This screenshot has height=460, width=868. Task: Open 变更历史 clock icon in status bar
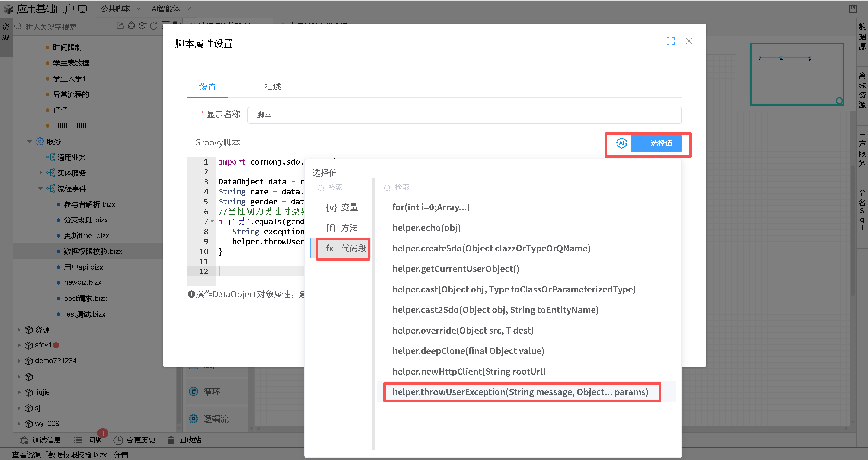pyautogui.click(x=118, y=440)
